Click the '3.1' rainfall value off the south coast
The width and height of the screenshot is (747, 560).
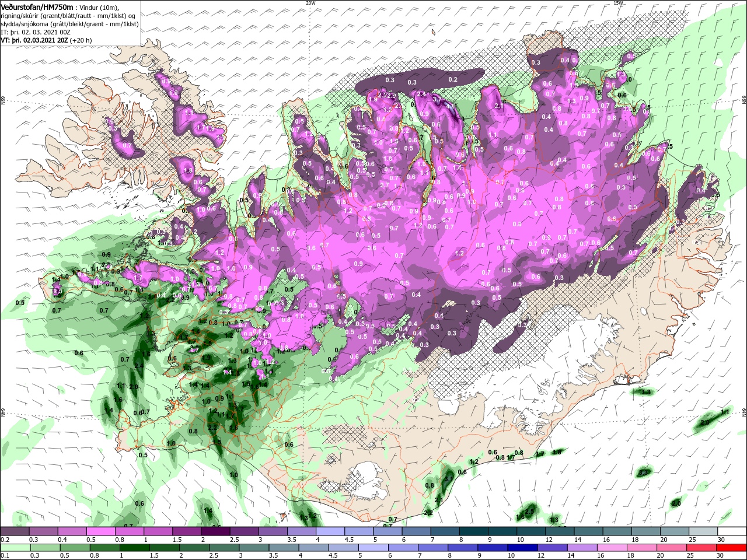pos(449,478)
